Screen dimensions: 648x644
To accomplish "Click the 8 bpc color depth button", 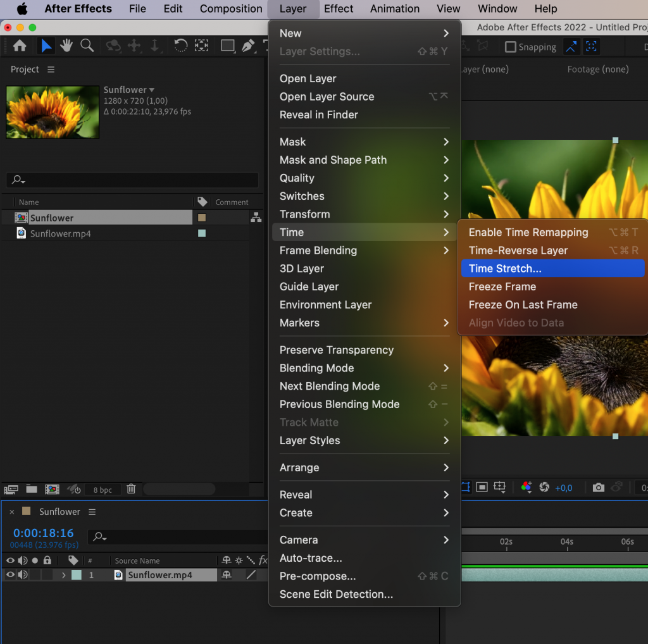I will coord(103,488).
